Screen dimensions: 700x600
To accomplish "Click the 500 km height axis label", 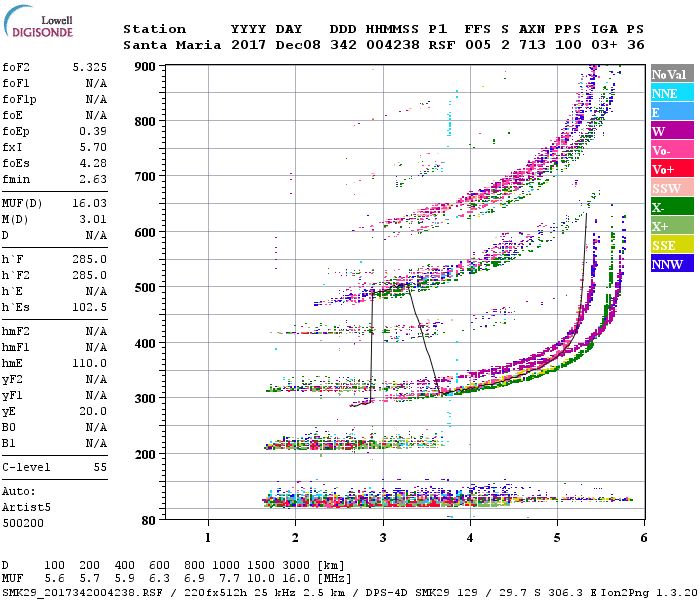I will pos(145,288).
